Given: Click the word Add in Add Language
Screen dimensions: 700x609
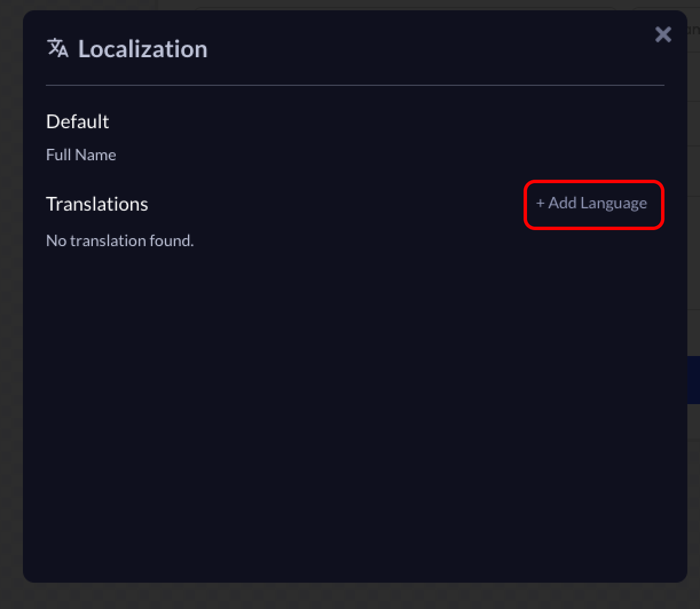Looking at the screenshot, I should pos(563,203).
